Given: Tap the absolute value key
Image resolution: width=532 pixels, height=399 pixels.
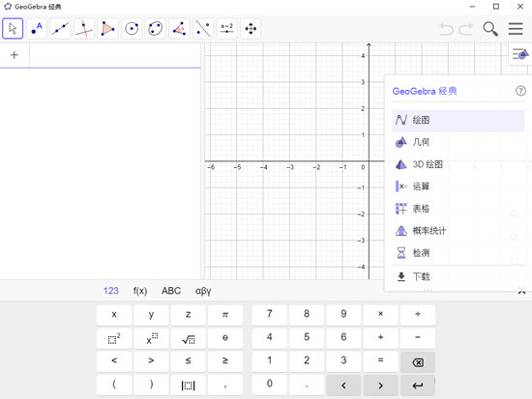Looking at the screenshot, I should (188, 385).
